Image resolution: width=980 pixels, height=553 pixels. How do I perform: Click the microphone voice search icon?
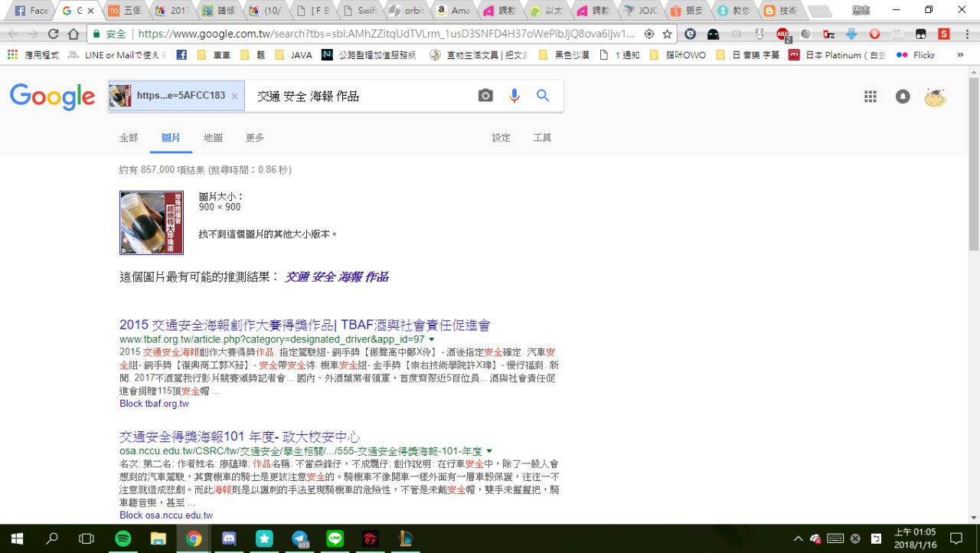point(514,96)
